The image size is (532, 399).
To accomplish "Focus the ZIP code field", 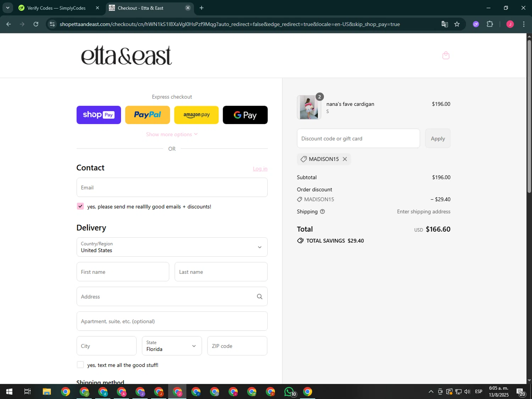I will click(237, 346).
